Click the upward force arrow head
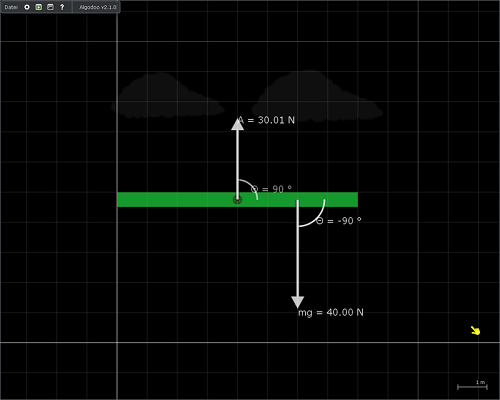This screenshot has height=400, width=500. click(237, 124)
